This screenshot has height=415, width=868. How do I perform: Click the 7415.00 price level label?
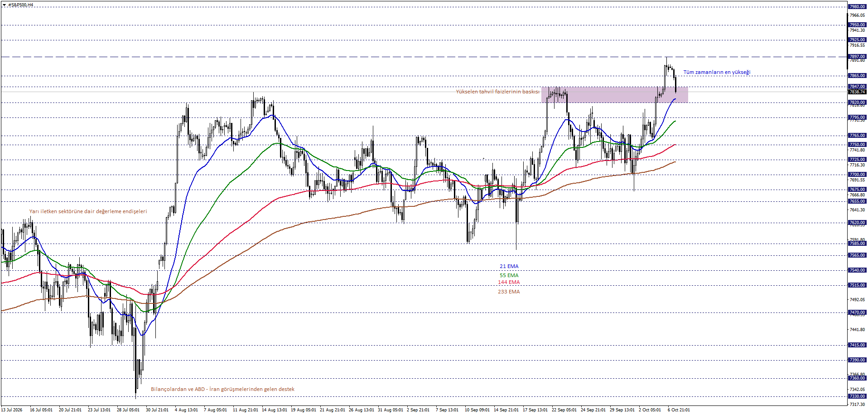pyautogui.click(x=857, y=345)
